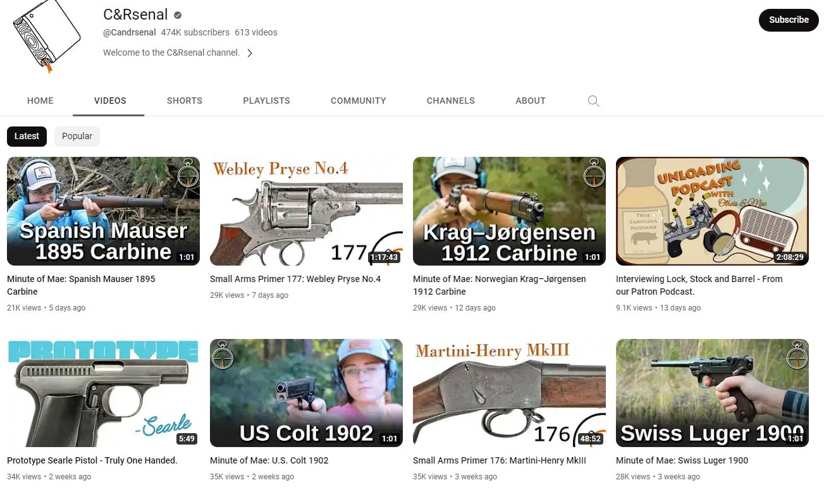824x504 pixels.
Task: Click crosshair badge on Spanish Mauser thumbnail
Action: (x=188, y=173)
